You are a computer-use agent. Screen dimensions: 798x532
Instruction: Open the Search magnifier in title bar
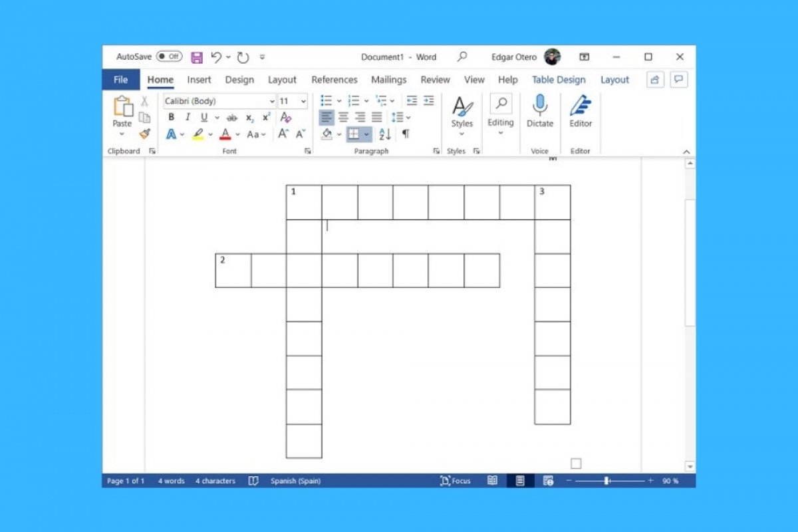(x=462, y=57)
